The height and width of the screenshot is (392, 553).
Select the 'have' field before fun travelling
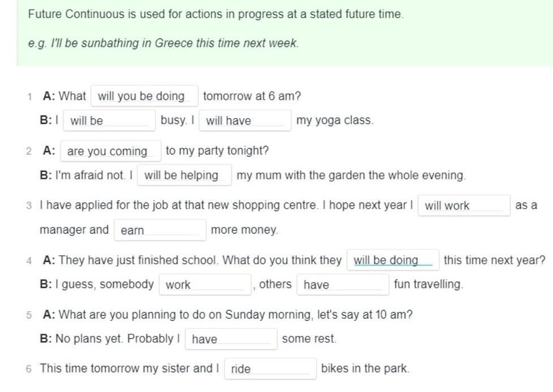(343, 285)
